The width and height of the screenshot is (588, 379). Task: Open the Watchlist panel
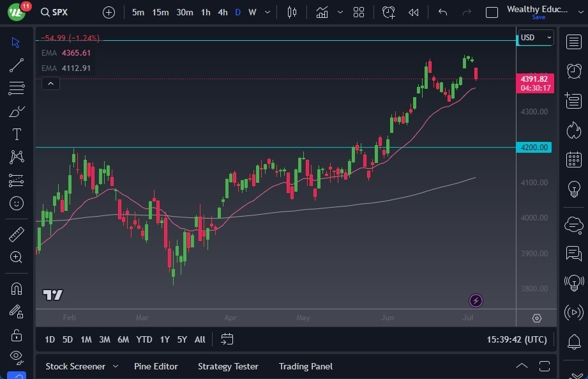(573, 42)
